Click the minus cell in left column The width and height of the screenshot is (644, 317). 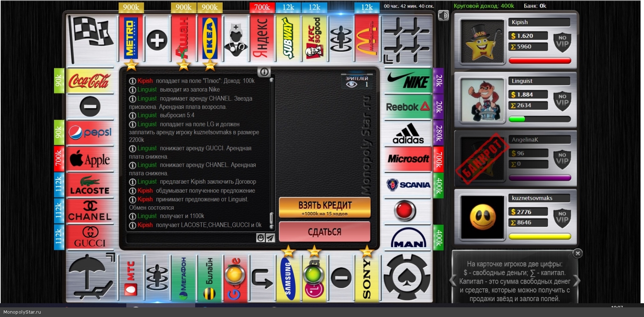click(90, 106)
